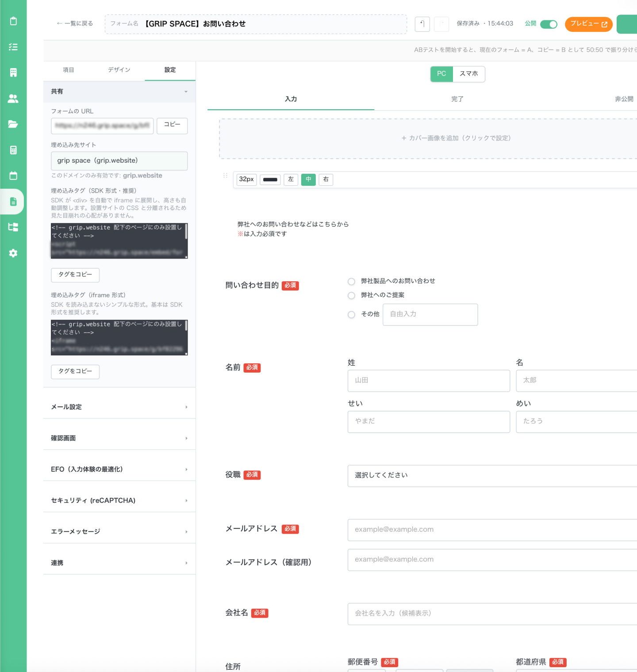This screenshot has height=672, width=637.
Task: Click the せい field showing やまだ
Action: [429, 422]
